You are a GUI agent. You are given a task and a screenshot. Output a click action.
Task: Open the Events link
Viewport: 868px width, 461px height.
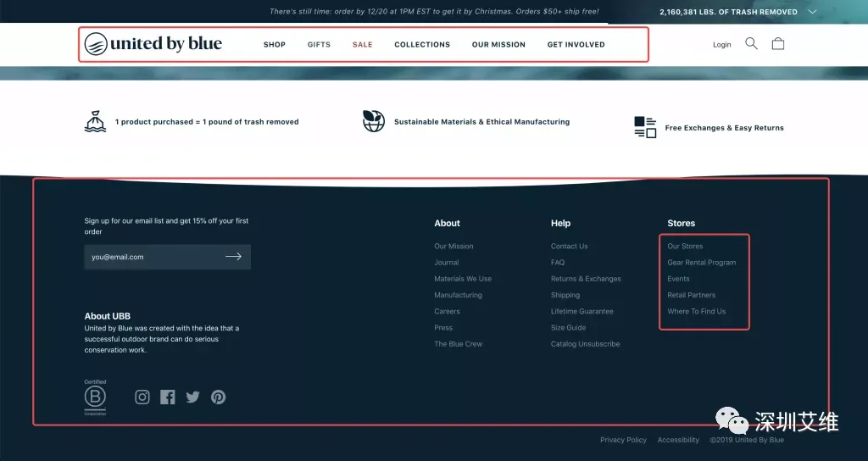678,279
